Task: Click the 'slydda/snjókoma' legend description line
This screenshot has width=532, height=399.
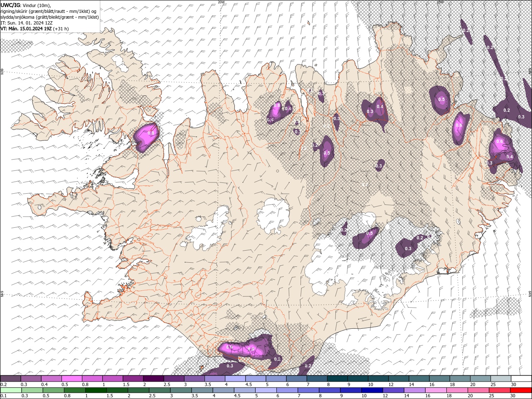Action: click(x=49, y=17)
